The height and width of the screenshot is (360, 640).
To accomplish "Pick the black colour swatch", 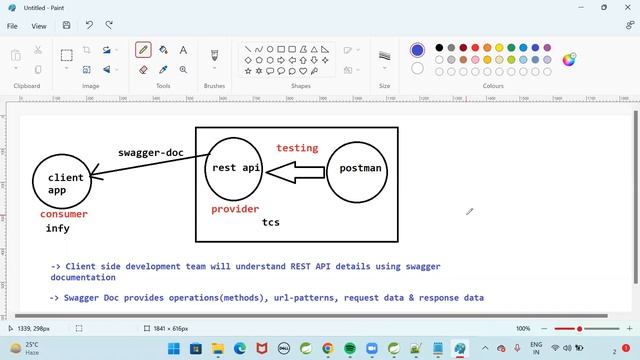I will 439,48.
